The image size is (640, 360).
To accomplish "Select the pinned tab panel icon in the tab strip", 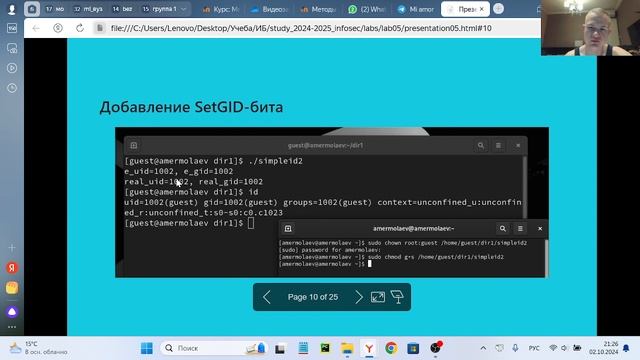I will coord(32,9).
